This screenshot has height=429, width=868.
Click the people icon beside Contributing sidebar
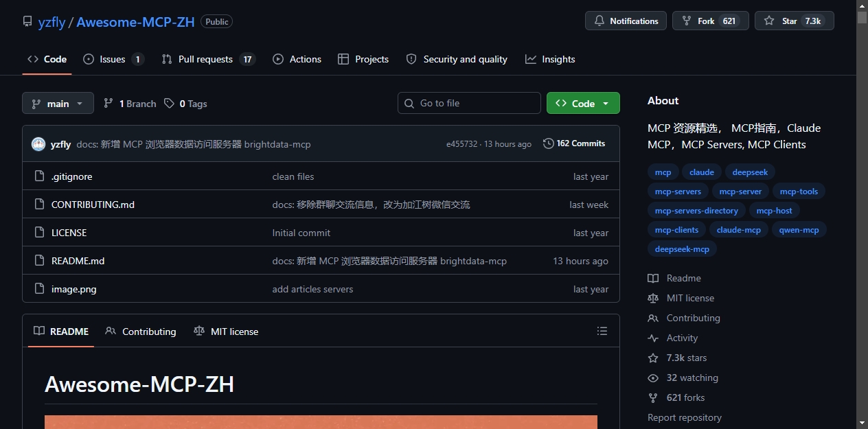[653, 318]
